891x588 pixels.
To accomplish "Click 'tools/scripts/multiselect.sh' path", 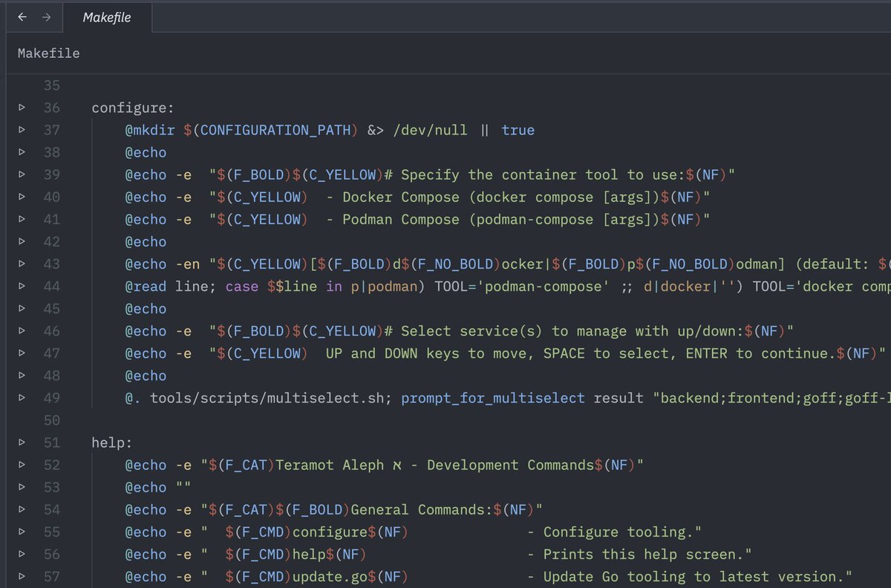I will point(267,398).
